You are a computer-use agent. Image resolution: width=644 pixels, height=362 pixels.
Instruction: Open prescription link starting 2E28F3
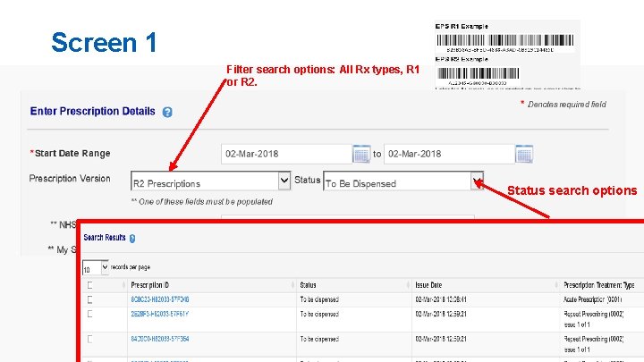(159, 314)
